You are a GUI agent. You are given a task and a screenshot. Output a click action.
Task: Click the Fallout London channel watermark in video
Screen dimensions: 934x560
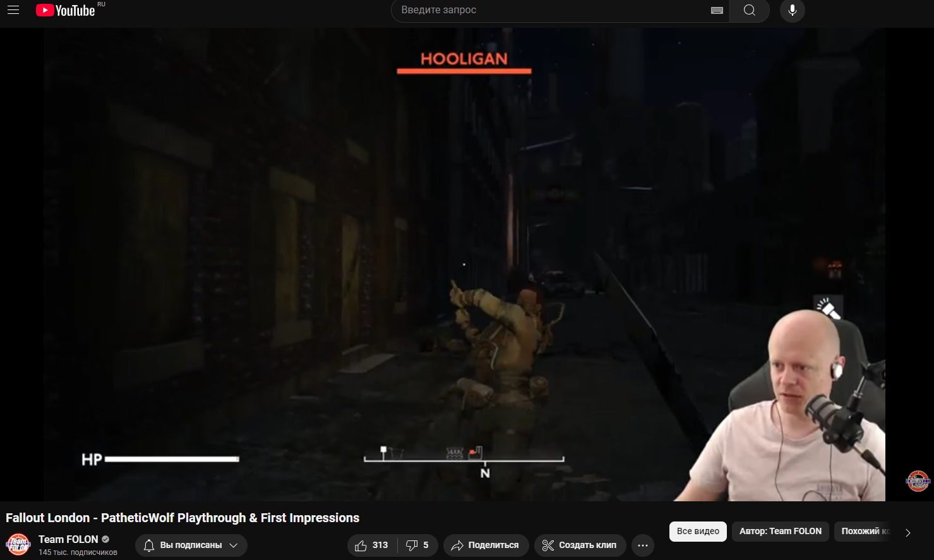coord(918,481)
